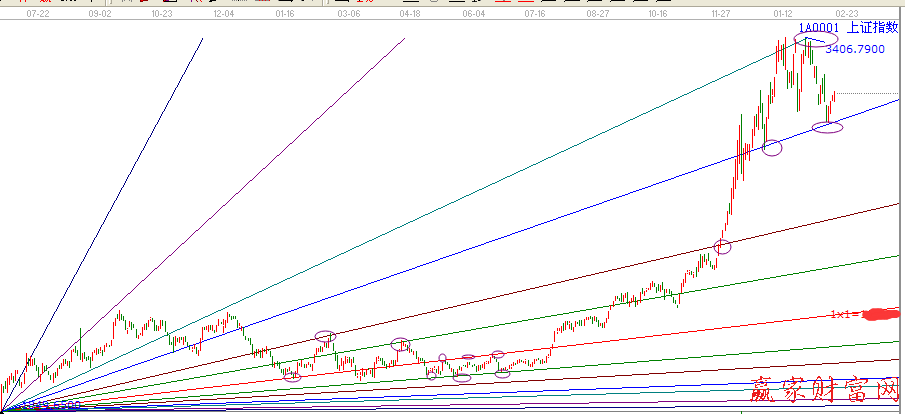Open the 赢家财富网 watermark link
Image resolution: width=905 pixels, height=414 pixels.
tap(823, 392)
